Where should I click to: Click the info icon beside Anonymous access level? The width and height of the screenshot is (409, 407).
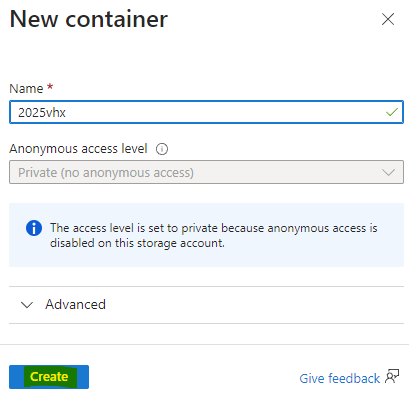click(x=162, y=149)
